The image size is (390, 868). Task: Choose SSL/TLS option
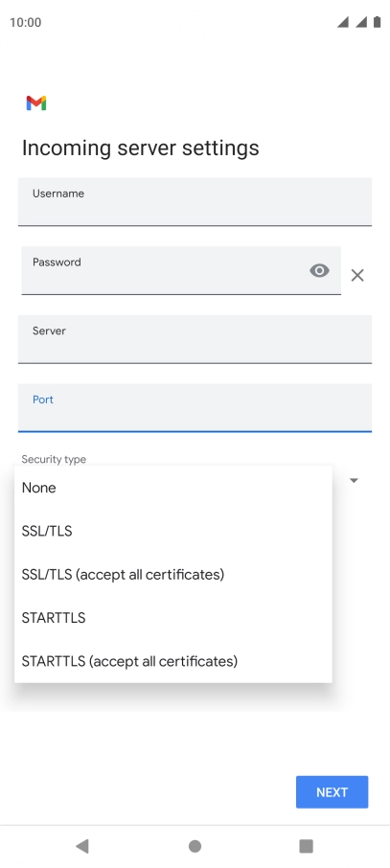pos(172,531)
